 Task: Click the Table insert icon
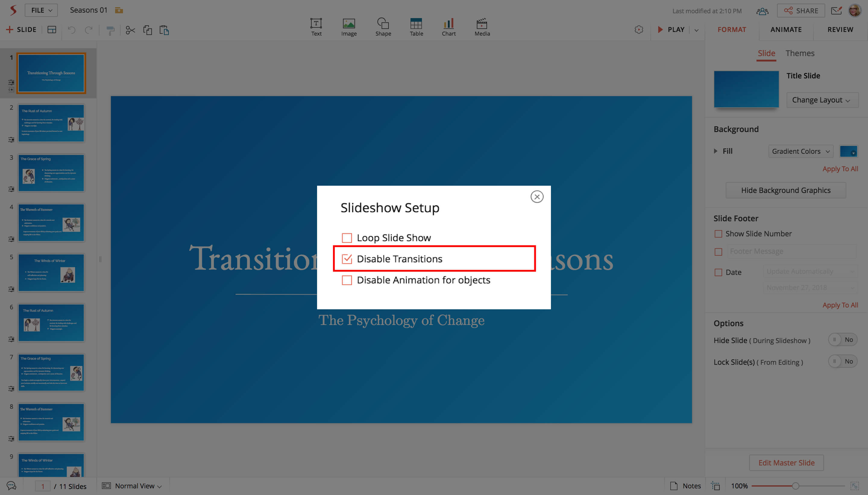(x=416, y=27)
